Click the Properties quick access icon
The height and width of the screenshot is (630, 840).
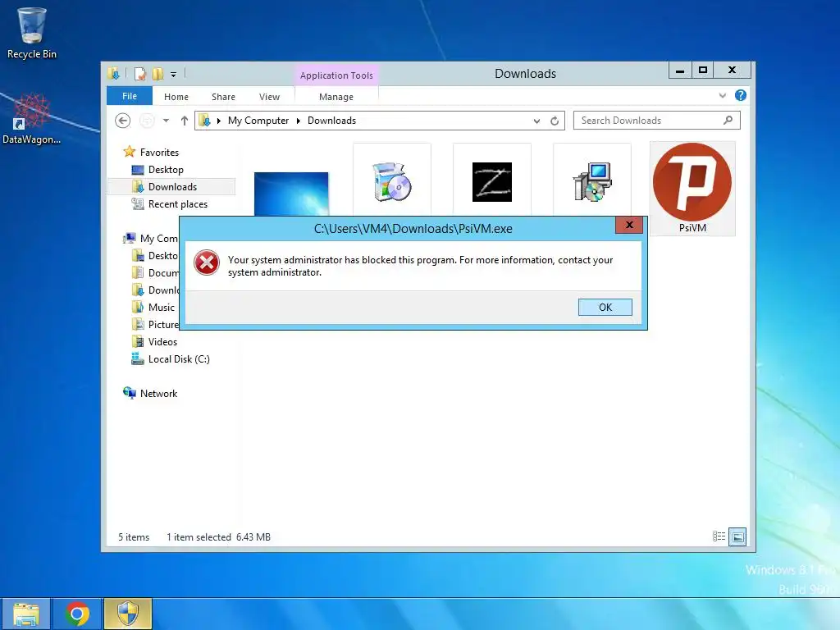point(140,74)
